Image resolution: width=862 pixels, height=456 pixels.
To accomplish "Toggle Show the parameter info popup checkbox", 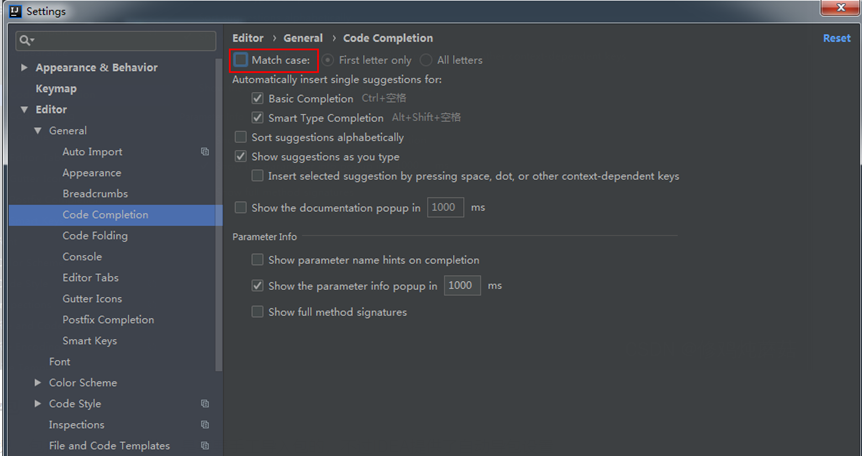I will [257, 285].
